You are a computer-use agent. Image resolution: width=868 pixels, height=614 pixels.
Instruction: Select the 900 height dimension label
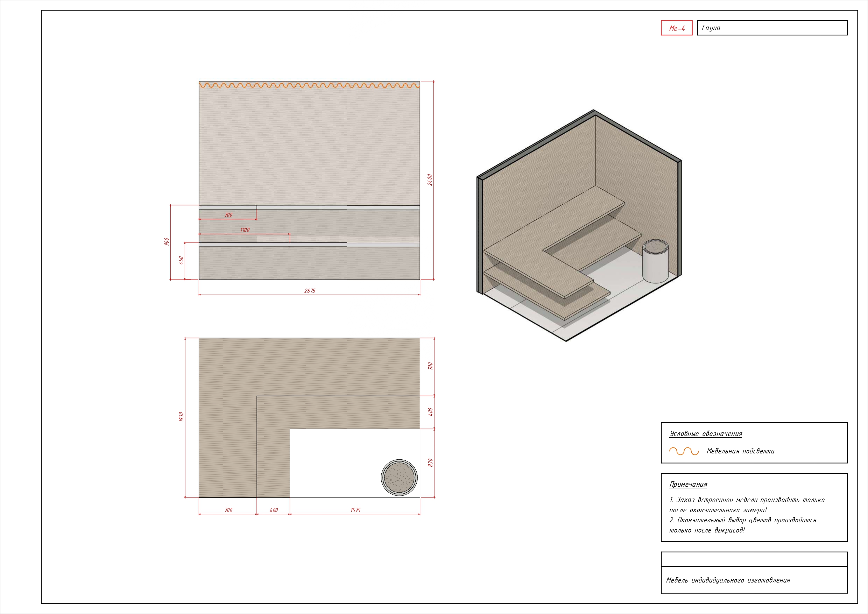167,242
